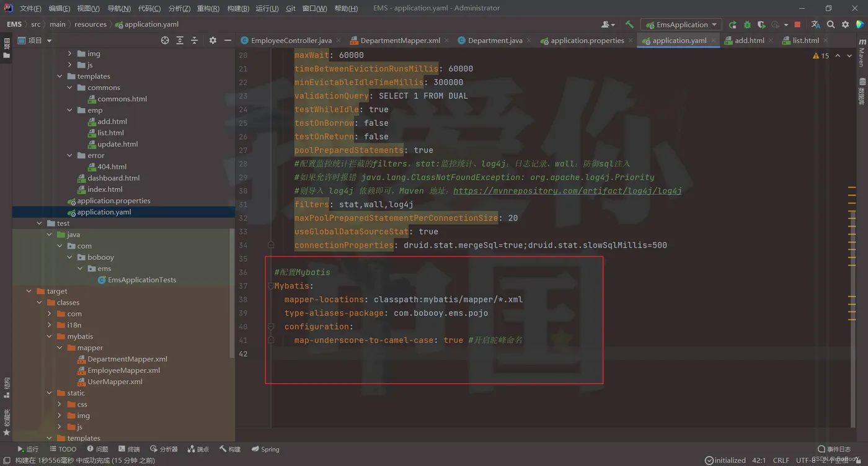
Task: Rerun EmsApplication with the green run icon
Action: tap(733, 25)
